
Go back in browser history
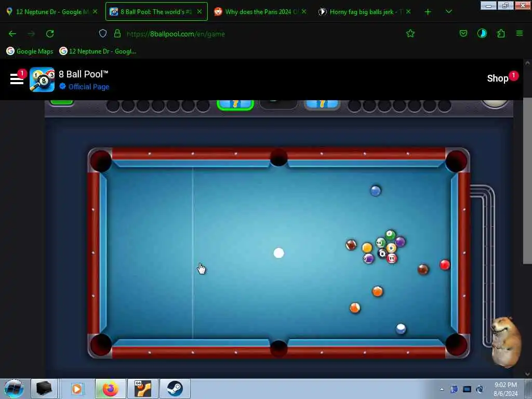pyautogui.click(x=12, y=34)
